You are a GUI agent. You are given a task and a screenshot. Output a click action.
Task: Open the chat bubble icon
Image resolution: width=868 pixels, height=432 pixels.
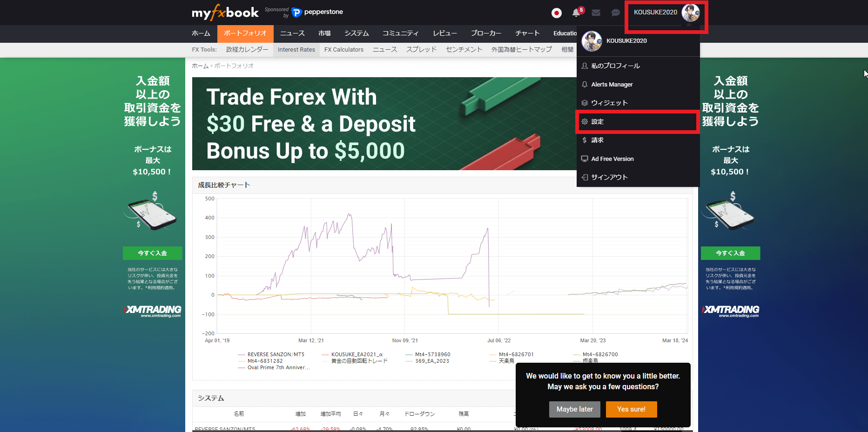coord(615,13)
